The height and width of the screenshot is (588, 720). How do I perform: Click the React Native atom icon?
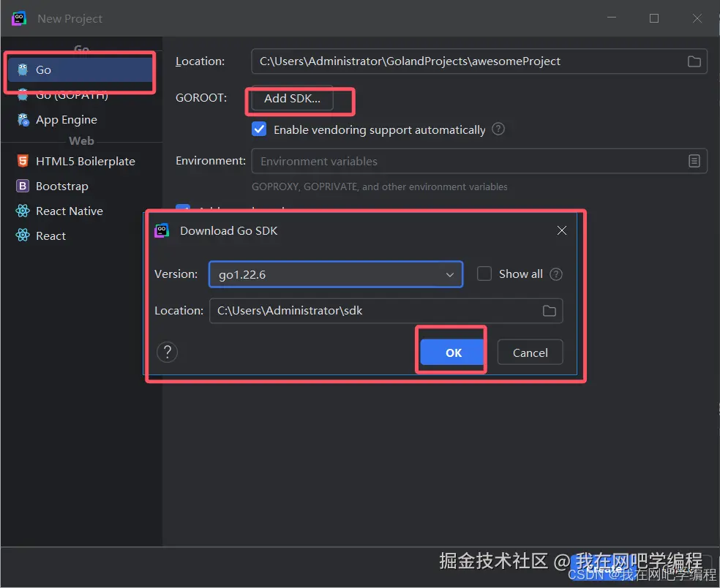click(23, 211)
